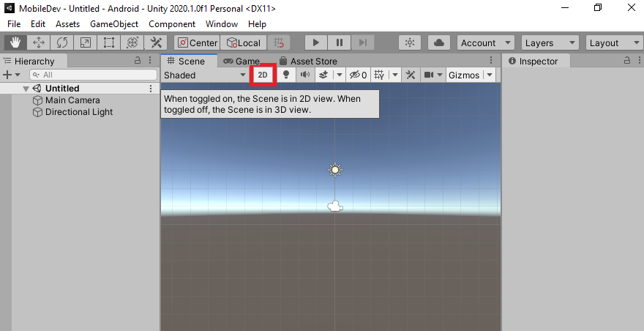Image resolution: width=644 pixels, height=331 pixels.
Task: Open Scene view options menu
Action: [x=491, y=61]
